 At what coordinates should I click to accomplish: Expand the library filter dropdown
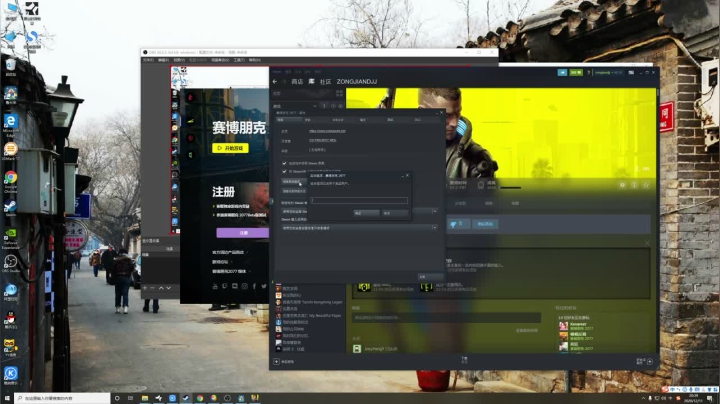(x=315, y=106)
